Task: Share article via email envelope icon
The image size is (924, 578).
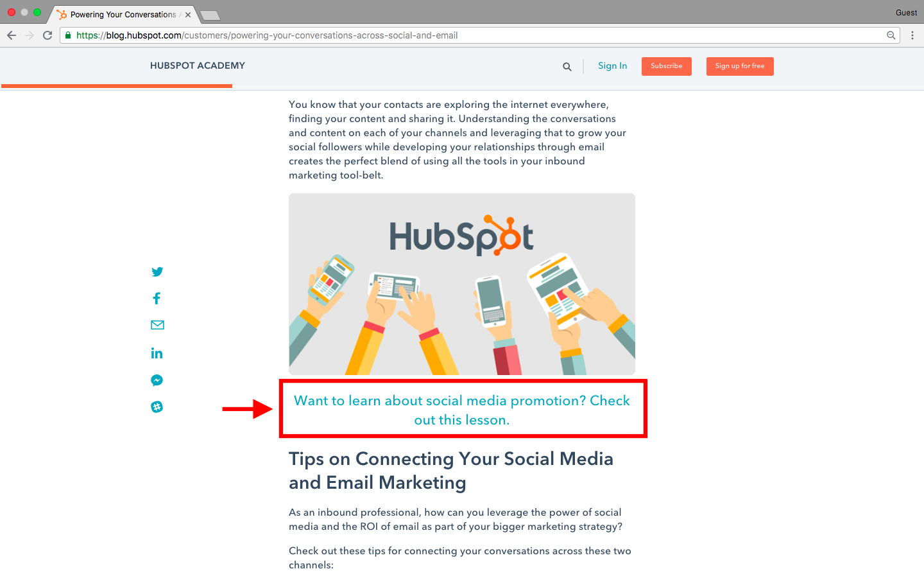Action: [157, 325]
